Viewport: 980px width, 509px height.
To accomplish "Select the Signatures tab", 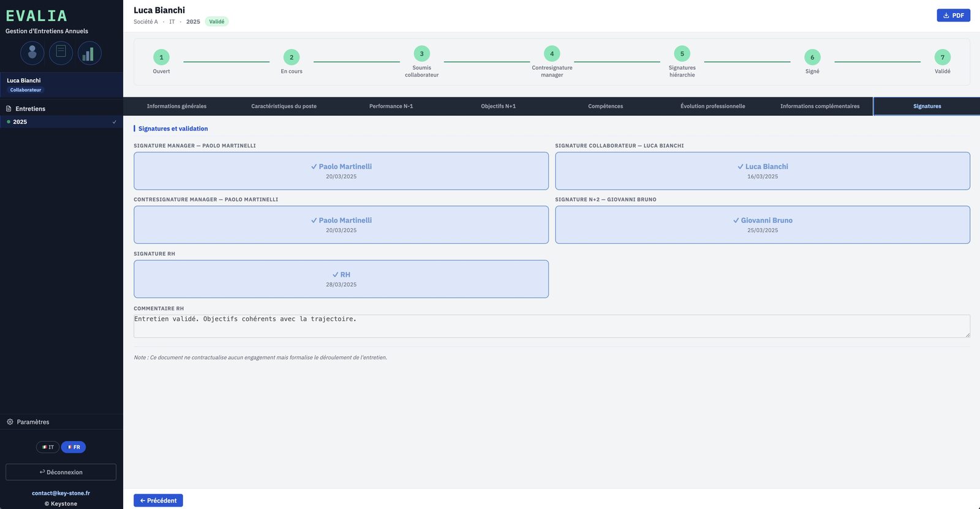I will coord(927,106).
